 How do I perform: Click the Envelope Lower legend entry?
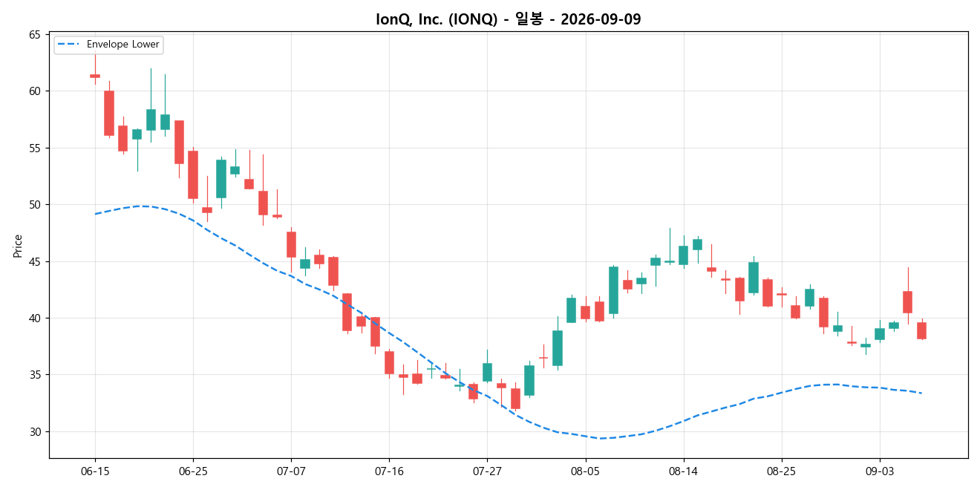click(x=108, y=45)
